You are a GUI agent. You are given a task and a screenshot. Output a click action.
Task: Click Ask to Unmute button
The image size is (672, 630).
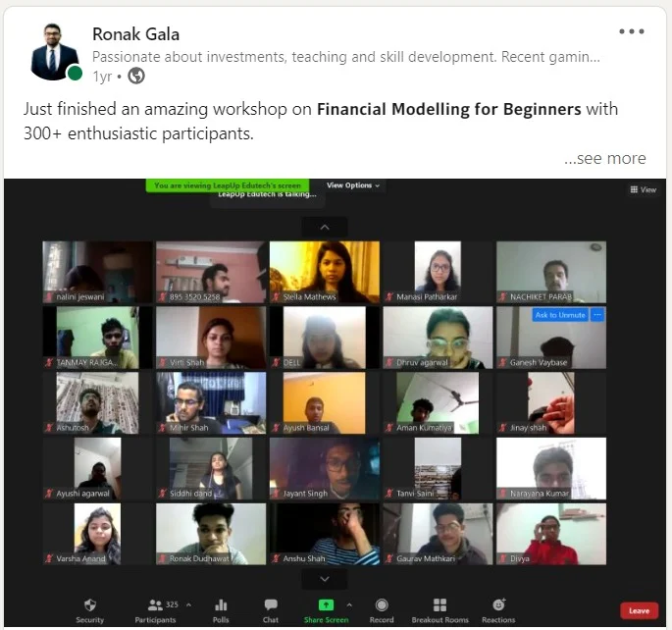point(560,315)
